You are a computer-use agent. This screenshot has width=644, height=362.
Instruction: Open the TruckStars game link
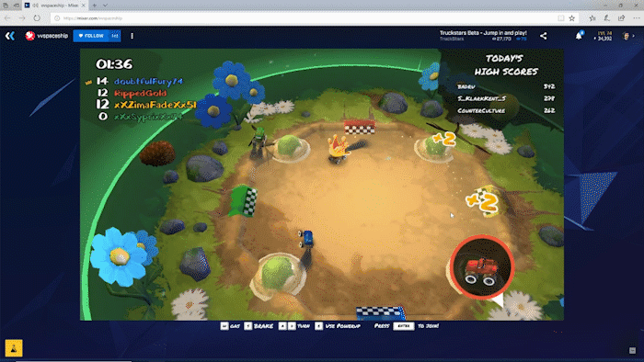(452, 39)
